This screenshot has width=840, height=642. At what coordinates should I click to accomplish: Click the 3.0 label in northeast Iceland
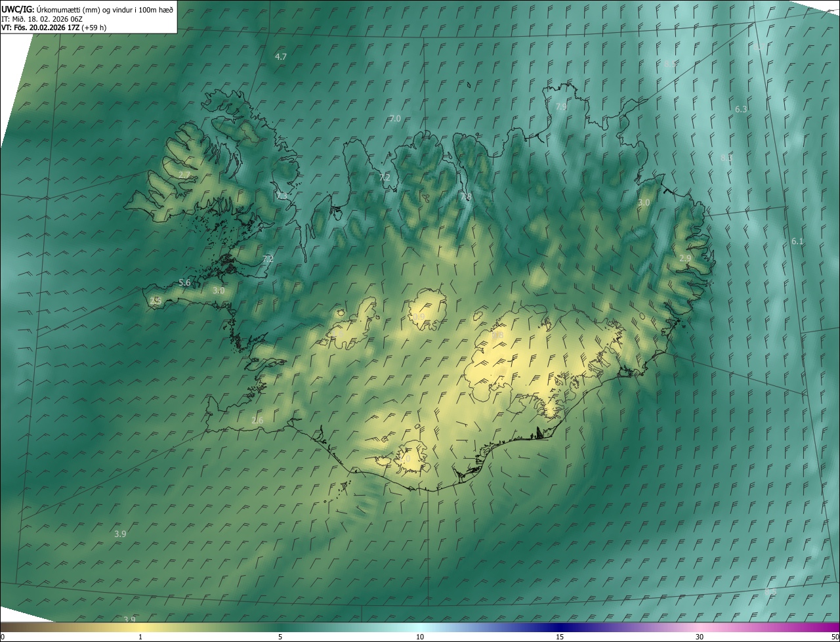point(644,203)
